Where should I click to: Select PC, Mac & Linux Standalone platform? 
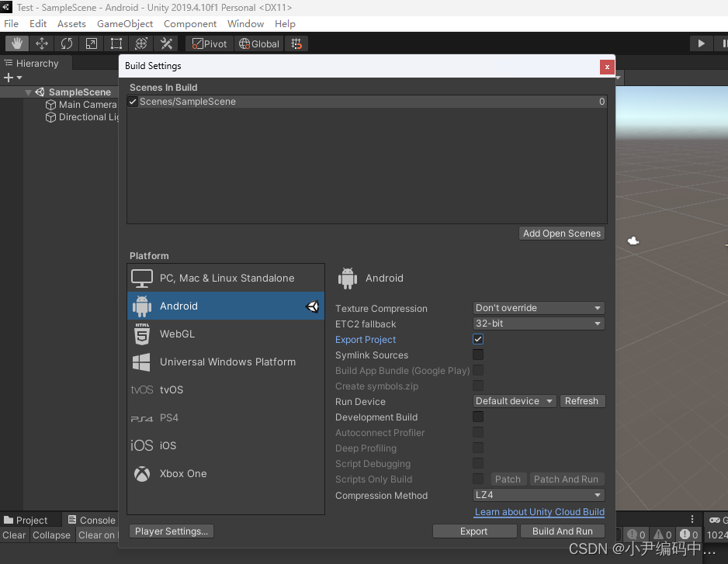[226, 278]
